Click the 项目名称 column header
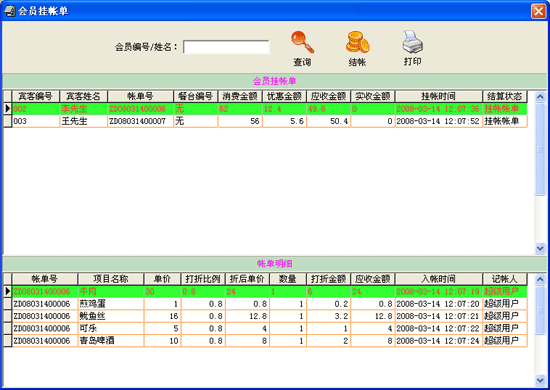550x390 pixels. pyautogui.click(x=111, y=279)
